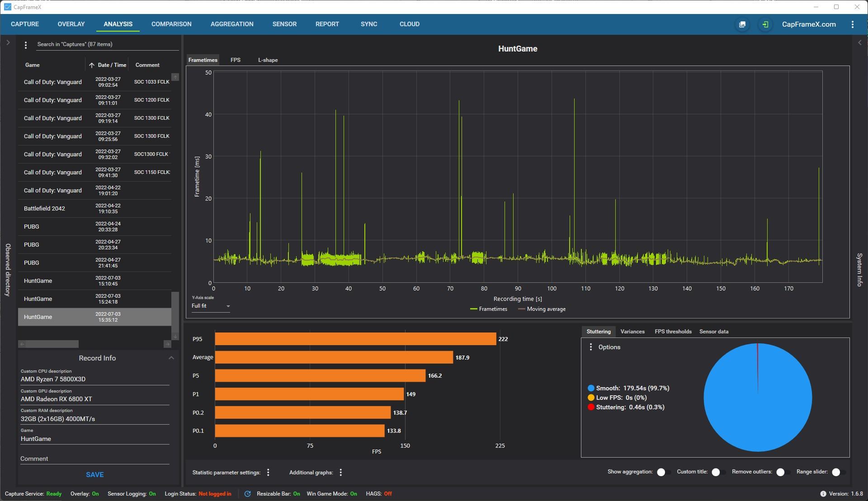The image size is (868, 501).
Task: Open the AGGREGATION tab
Action: click(x=232, y=24)
